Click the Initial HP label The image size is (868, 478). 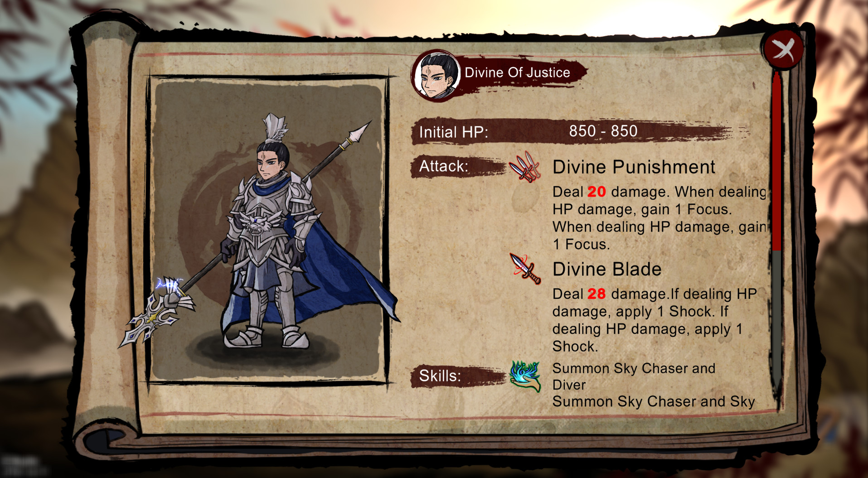pos(453,132)
